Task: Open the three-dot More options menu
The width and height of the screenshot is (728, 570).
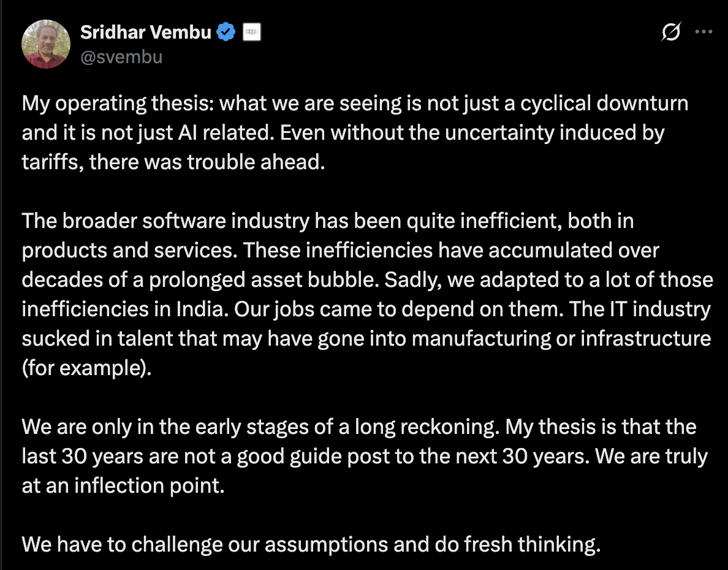Action: point(703,33)
